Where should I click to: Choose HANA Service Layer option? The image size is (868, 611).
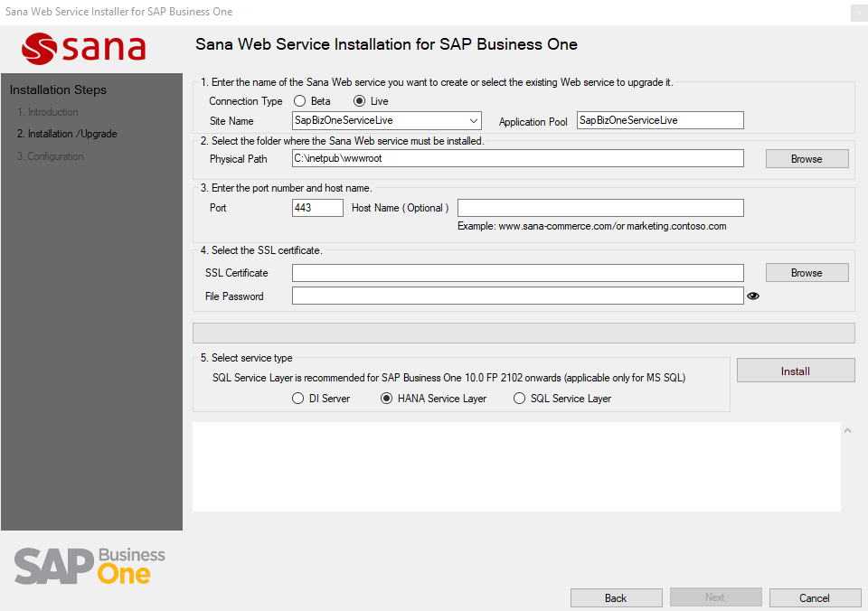coord(388,399)
